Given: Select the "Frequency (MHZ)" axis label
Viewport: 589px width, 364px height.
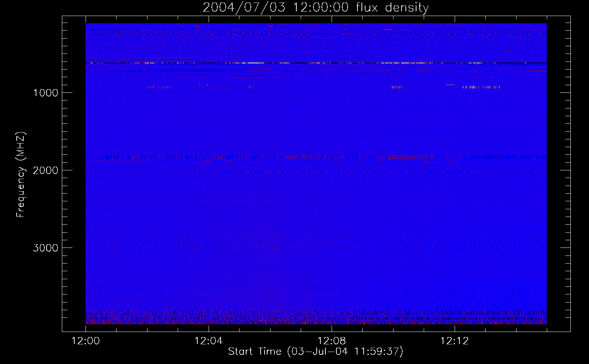Looking at the screenshot, I should pos(21,175).
